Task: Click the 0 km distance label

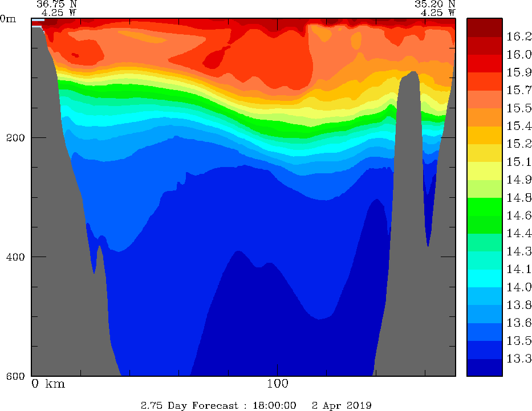Action: (48, 384)
